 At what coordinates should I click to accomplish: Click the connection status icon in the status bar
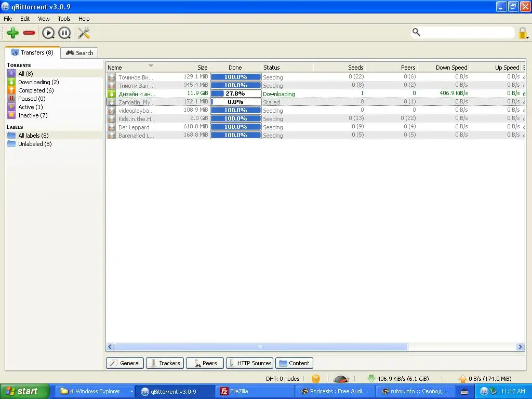click(x=315, y=379)
